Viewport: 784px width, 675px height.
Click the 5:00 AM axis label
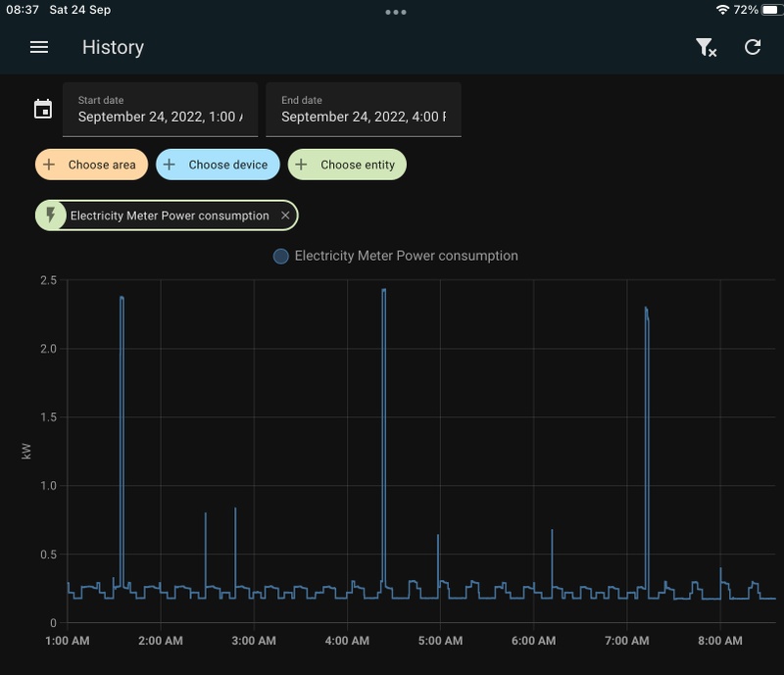point(440,641)
